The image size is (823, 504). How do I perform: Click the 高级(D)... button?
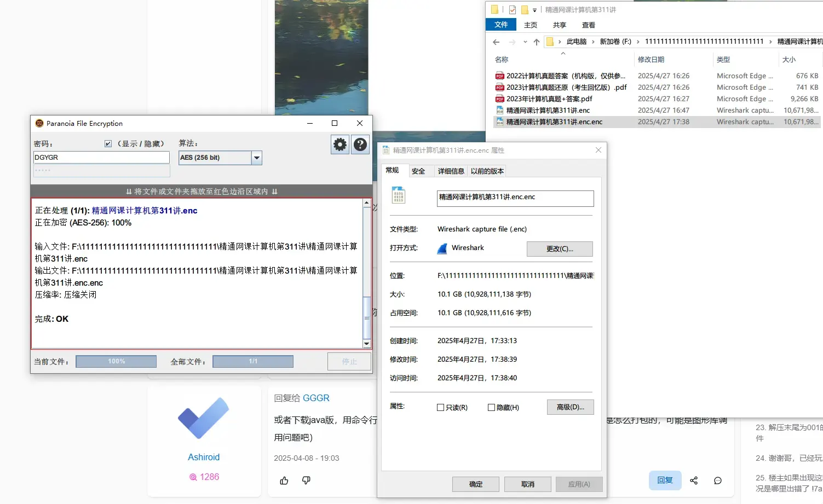tap(570, 407)
